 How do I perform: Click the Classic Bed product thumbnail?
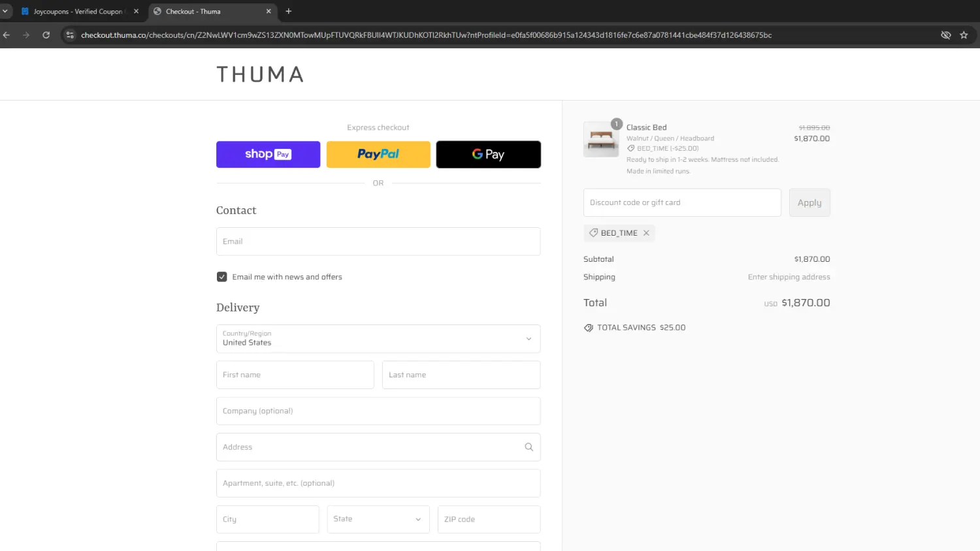(600, 139)
